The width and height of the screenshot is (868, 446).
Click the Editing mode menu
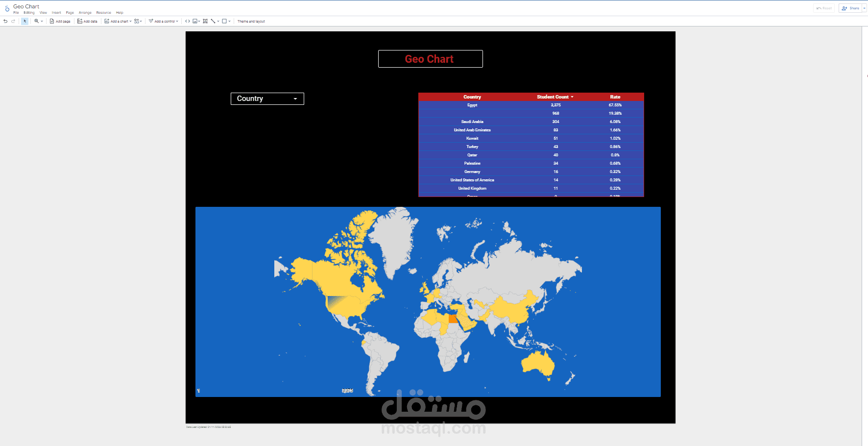click(29, 13)
